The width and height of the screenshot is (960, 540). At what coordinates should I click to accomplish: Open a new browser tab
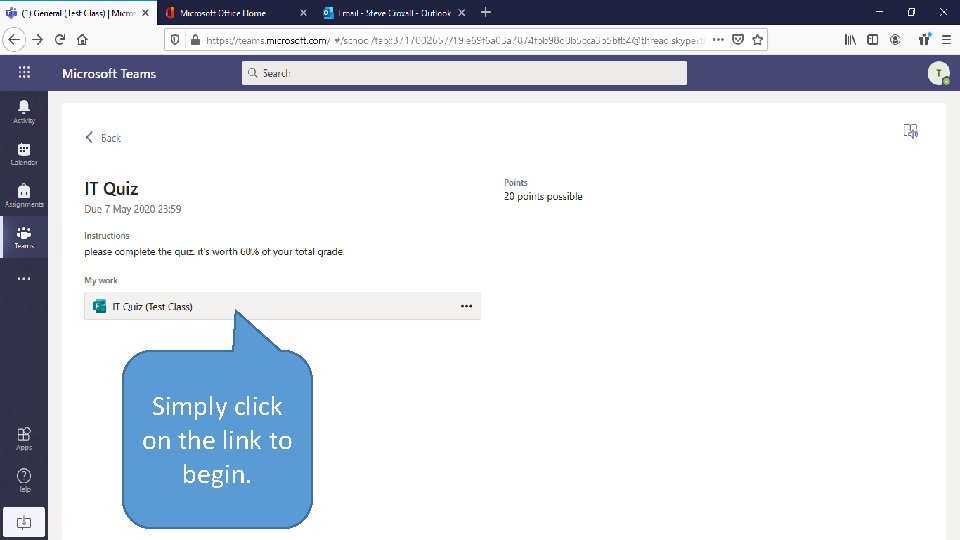pyautogui.click(x=486, y=12)
